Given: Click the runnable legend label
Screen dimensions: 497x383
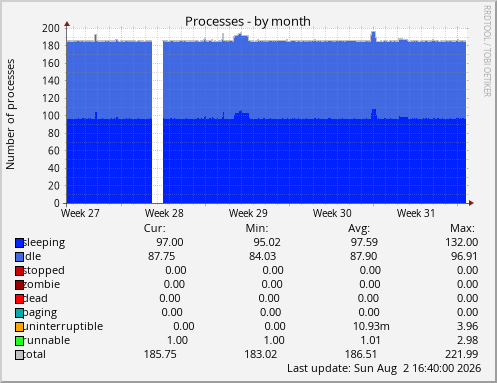Looking at the screenshot, I should pos(47,340).
